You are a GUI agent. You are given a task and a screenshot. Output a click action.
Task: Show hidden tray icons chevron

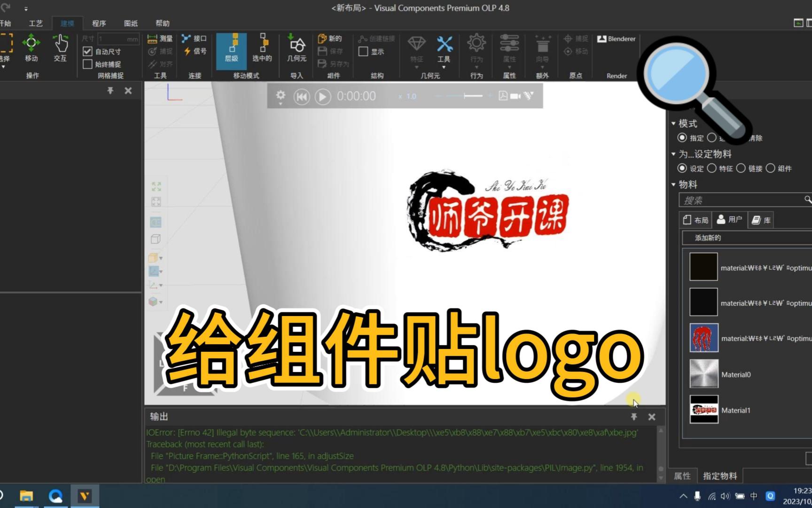(683, 496)
